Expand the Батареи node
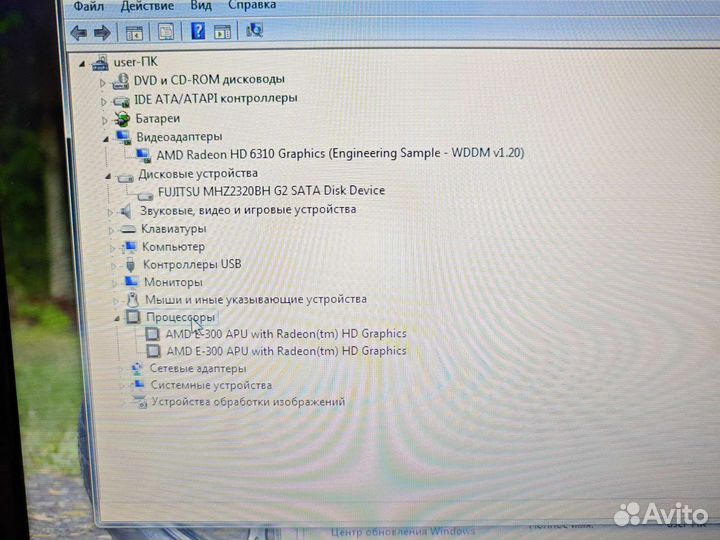Image resolution: width=720 pixels, height=540 pixels. click(x=105, y=120)
